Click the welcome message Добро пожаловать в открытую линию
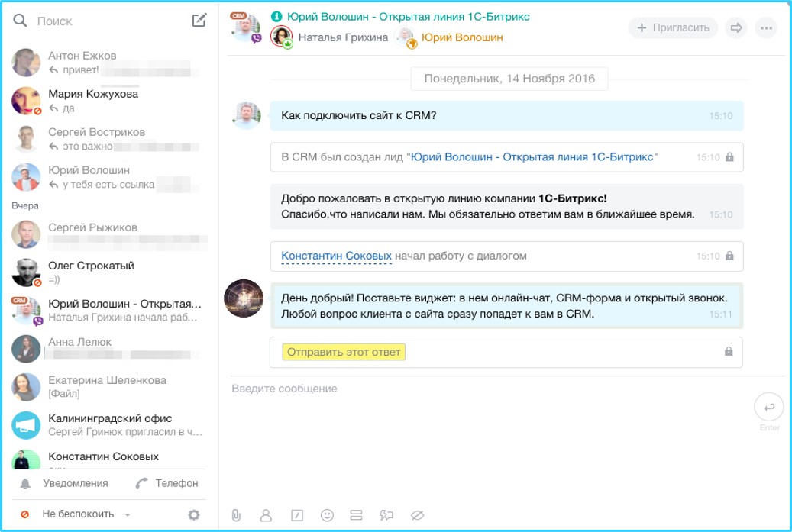 (x=506, y=206)
